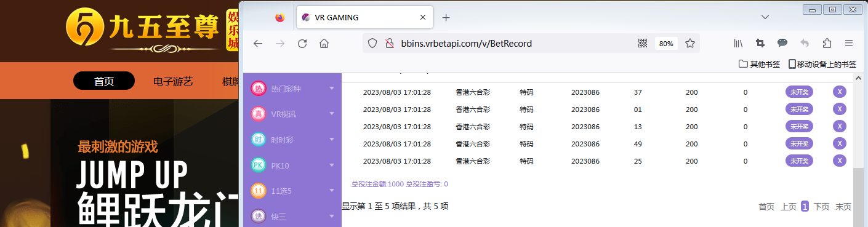Click the 总投注金额:1000 summary text
868x227 pixels.
click(377, 184)
